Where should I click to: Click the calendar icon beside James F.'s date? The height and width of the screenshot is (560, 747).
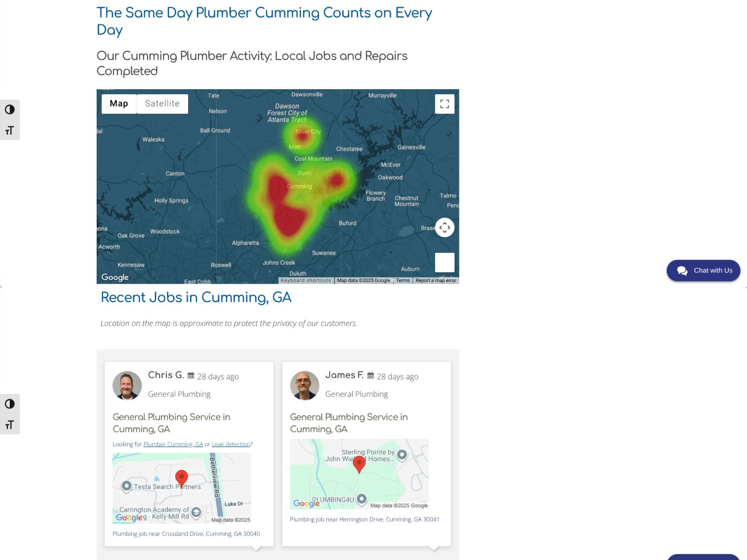tap(370, 375)
